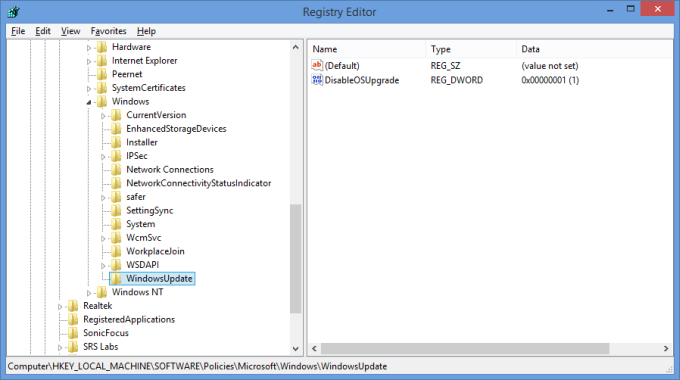Click the Registry Editor app icon in title bar
Screen dimensions: 680x380
(13, 12)
